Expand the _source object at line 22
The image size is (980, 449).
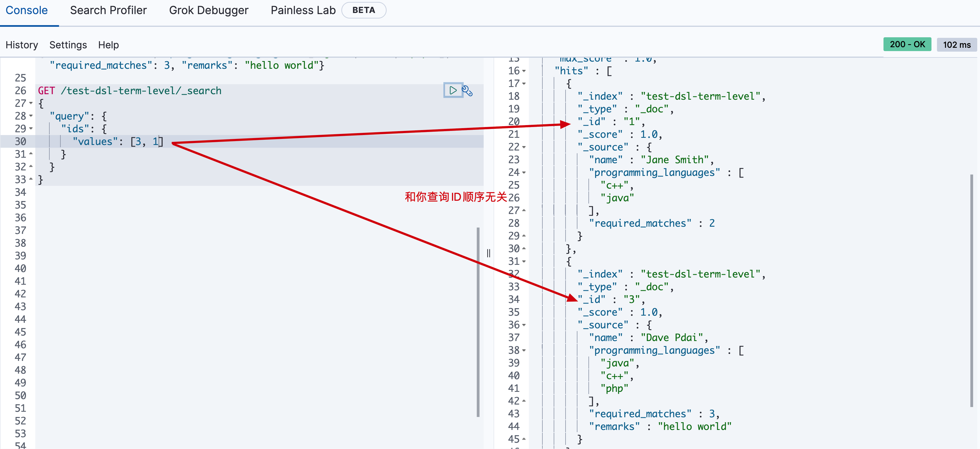[526, 147]
